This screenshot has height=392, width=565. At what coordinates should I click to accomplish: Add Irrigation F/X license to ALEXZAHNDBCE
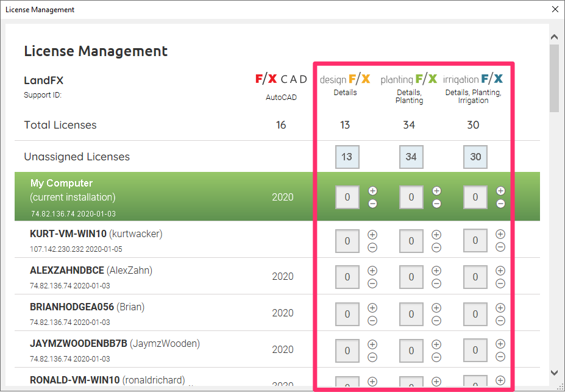(500, 271)
